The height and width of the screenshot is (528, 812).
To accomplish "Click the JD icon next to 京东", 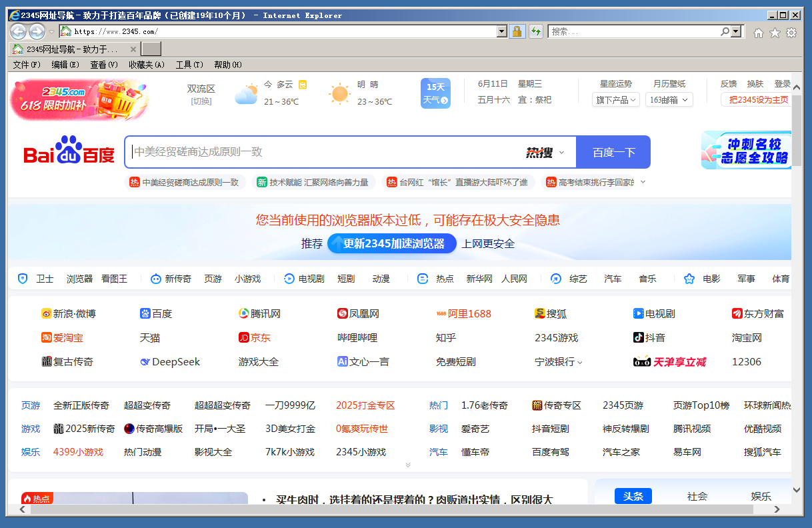I will (x=244, y=337).
